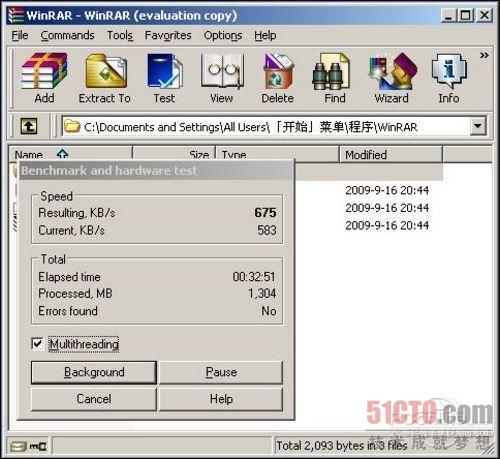The height and width of the screenshot is (459, 500).
Task: Open the View file icon
Action: [222, 71]
